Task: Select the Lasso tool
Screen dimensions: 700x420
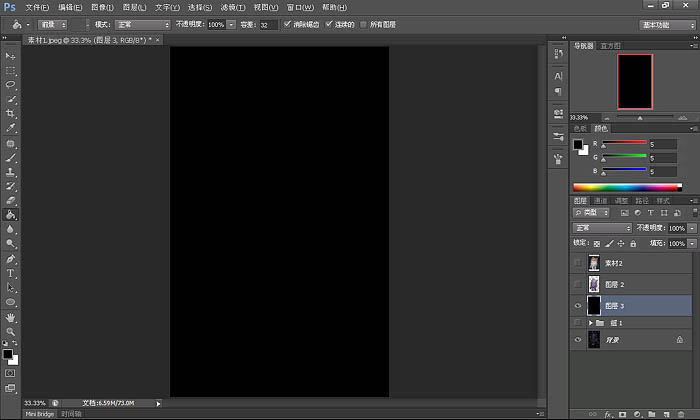Action: click(x=10, y=85)
